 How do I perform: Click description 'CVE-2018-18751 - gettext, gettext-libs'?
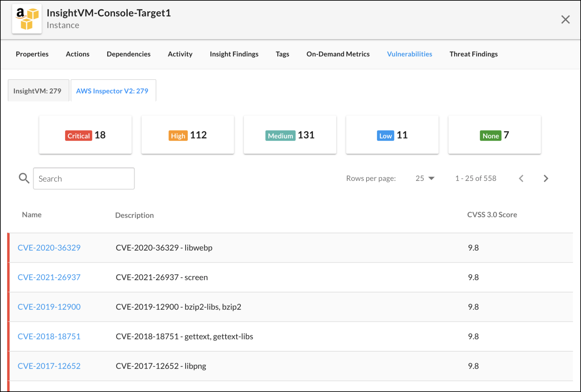click(184, 336)
